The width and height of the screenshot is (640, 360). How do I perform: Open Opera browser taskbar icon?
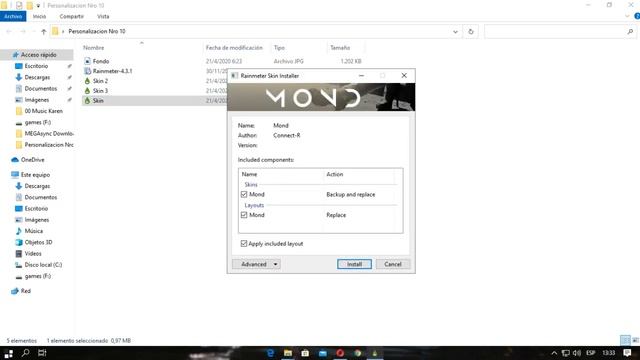point(340,353)
